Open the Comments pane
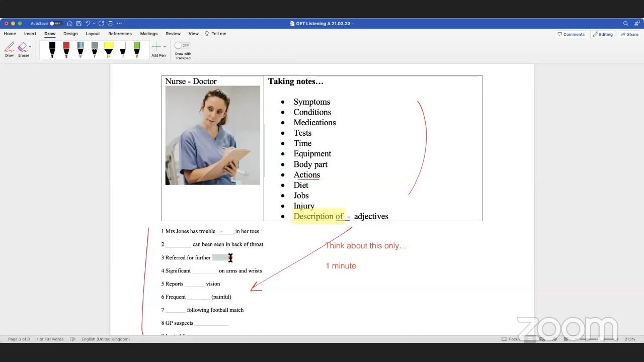The width and height of the screenshot is (644, 362). point(571,34)
